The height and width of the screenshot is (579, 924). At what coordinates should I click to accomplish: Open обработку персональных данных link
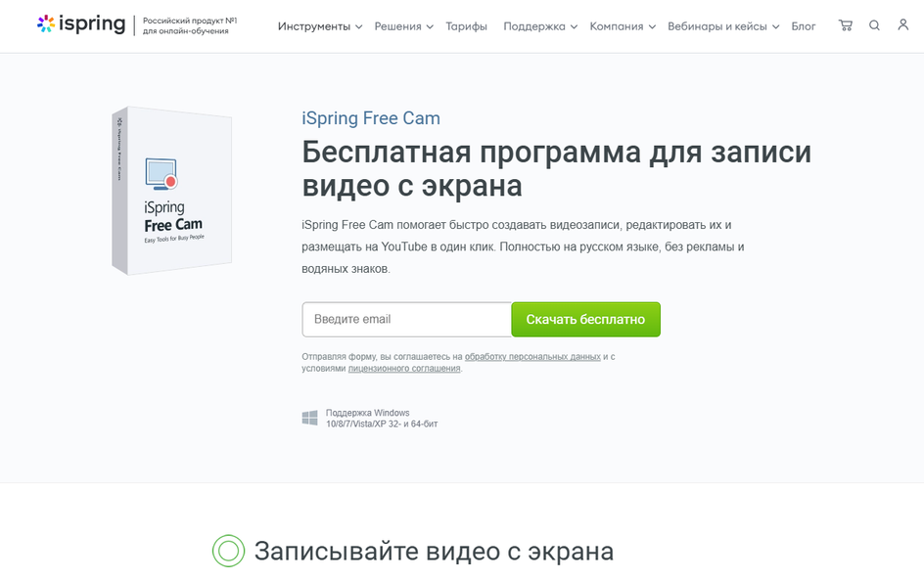[532, 356]
